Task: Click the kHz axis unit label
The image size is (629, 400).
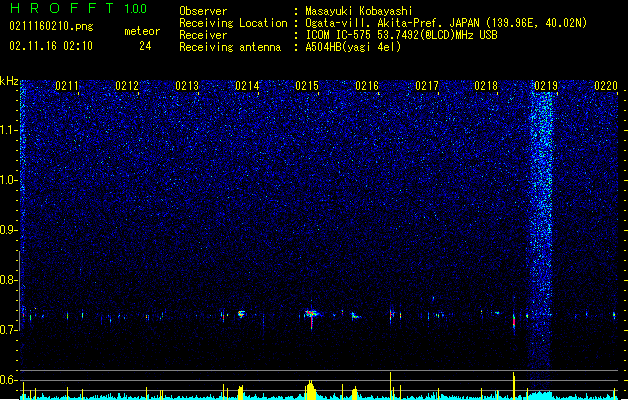Action: pos(9,81)
